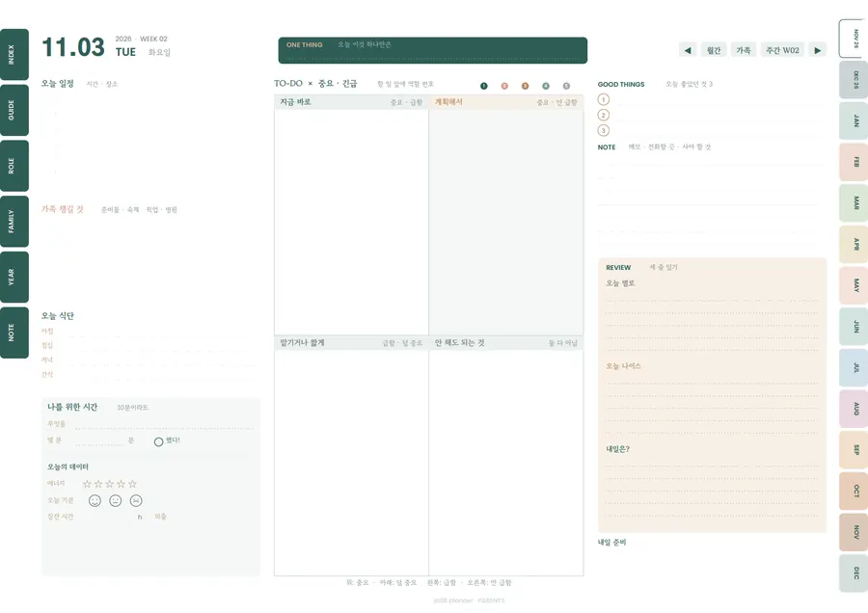Rate energy with the first star
Viewport: 868px width, 613px height.
87,484
